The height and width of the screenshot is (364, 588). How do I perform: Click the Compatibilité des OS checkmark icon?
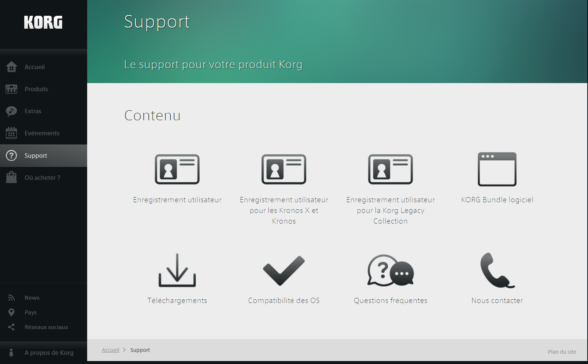(284, 271)
